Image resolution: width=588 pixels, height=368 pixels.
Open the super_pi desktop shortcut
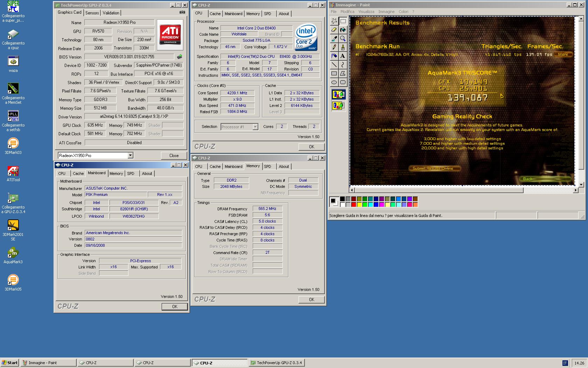[13, 12]
